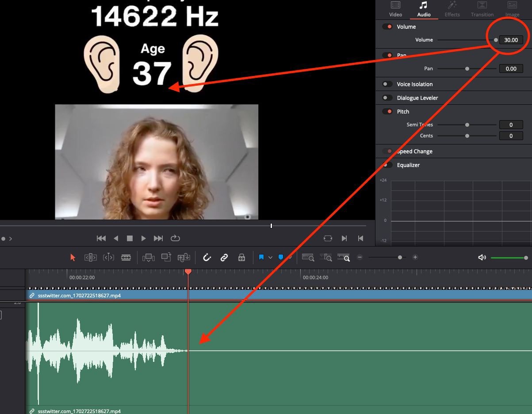
Task: Click the Play button in viewer
Action: pos(143,238)
